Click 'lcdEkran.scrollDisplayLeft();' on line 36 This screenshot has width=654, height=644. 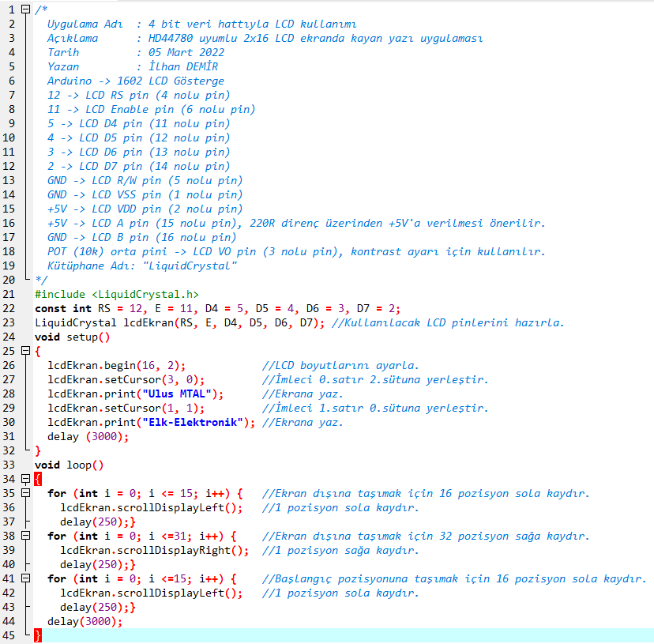(x=152, y=508)
